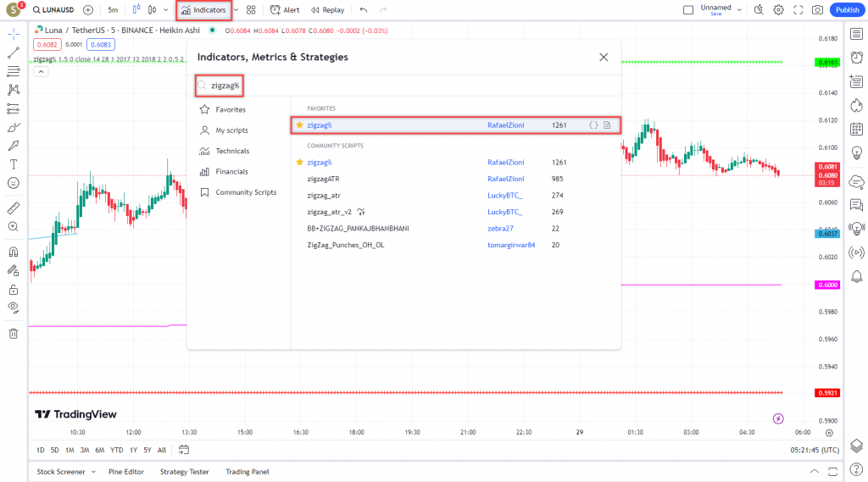Unfavorite zigzag% star in Favorites section
868x482 pixels.
pos(299,125)
